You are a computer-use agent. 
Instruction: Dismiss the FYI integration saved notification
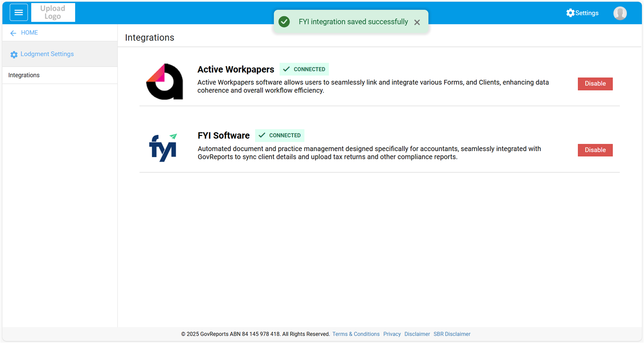click(x=417, y=22)
